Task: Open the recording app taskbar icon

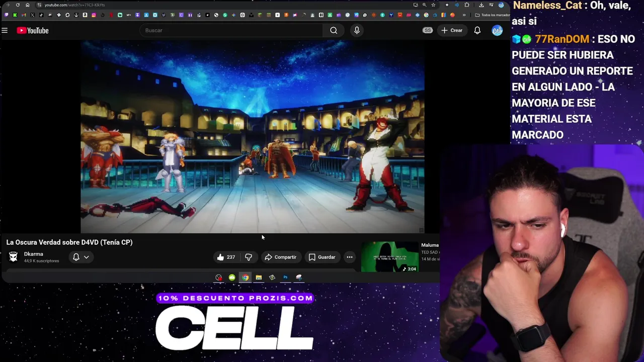Action: click(218, 278)
